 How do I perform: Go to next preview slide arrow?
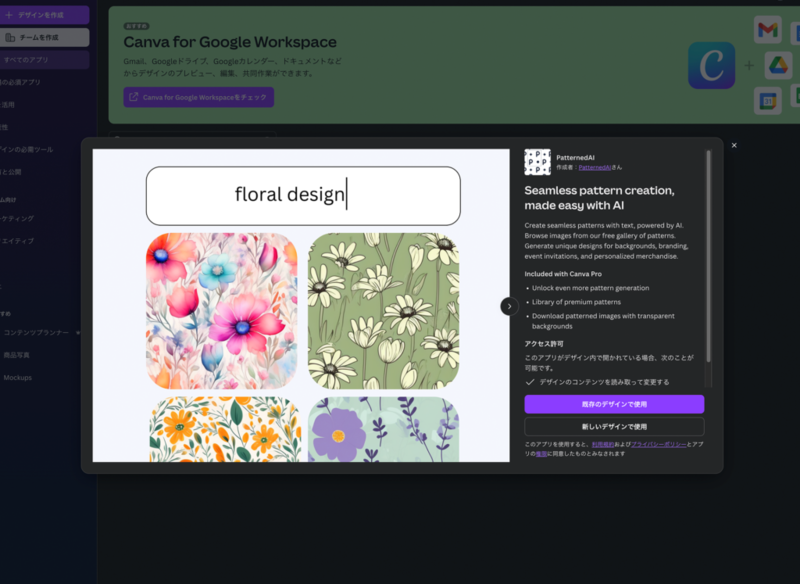(509, 306)
